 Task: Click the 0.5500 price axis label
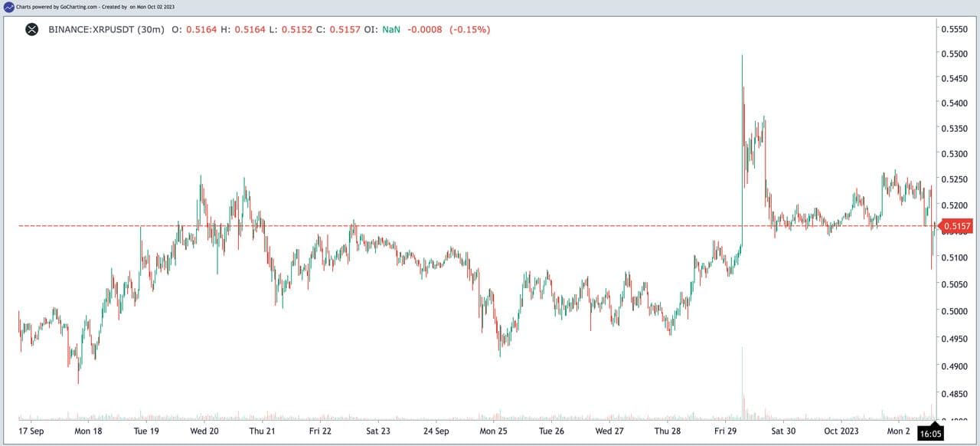tap(952, 54)
